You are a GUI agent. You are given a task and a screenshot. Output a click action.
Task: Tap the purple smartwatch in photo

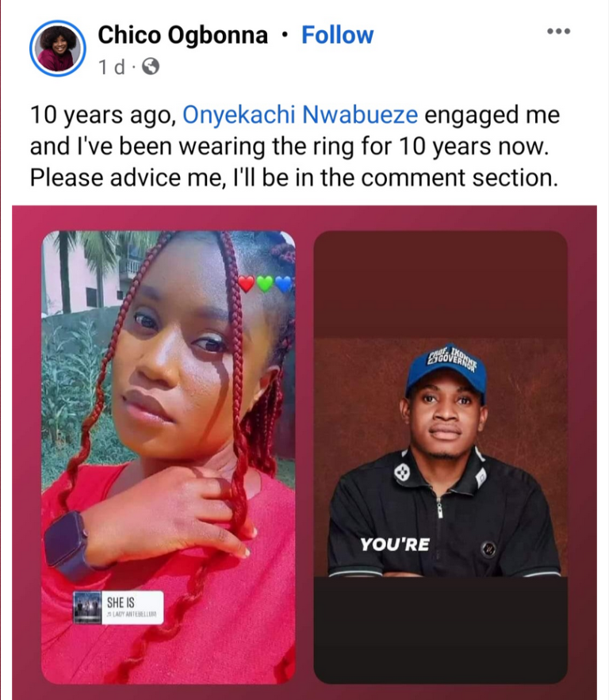tap(67, 545)
